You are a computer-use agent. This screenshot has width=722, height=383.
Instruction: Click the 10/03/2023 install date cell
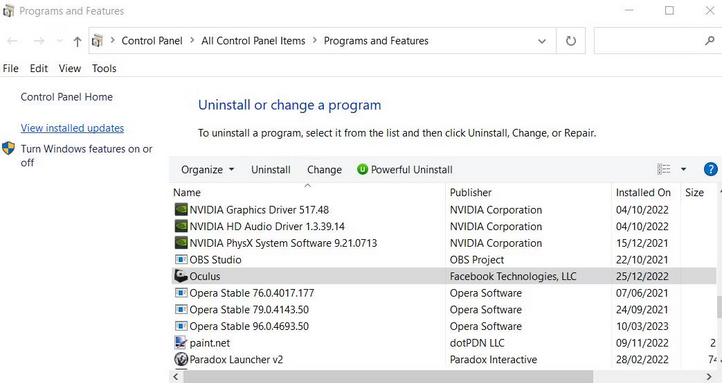click(x=642, y=326)
